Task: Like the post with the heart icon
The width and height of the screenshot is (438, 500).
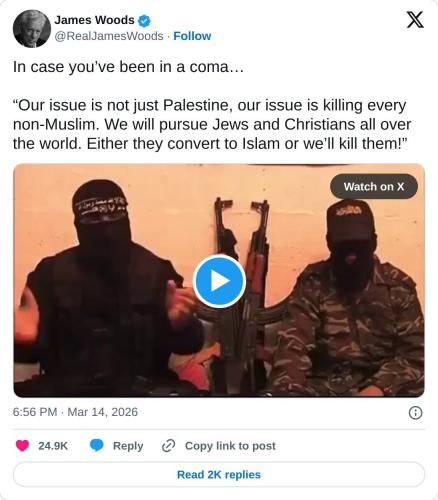Action: pyautogui.click(x=22, y=446)
